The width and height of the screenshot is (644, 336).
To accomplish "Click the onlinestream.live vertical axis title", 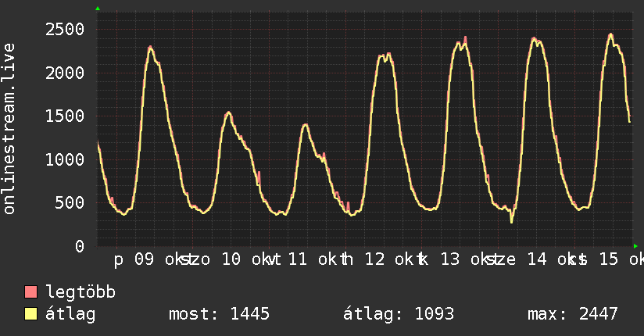I will (9, 129).
